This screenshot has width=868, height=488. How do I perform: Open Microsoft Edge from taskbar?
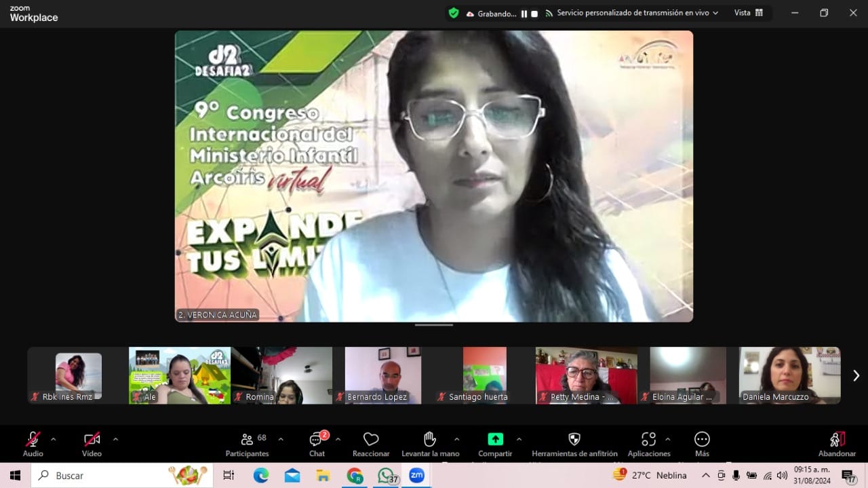pyautogui.click(x=261, y=476)
